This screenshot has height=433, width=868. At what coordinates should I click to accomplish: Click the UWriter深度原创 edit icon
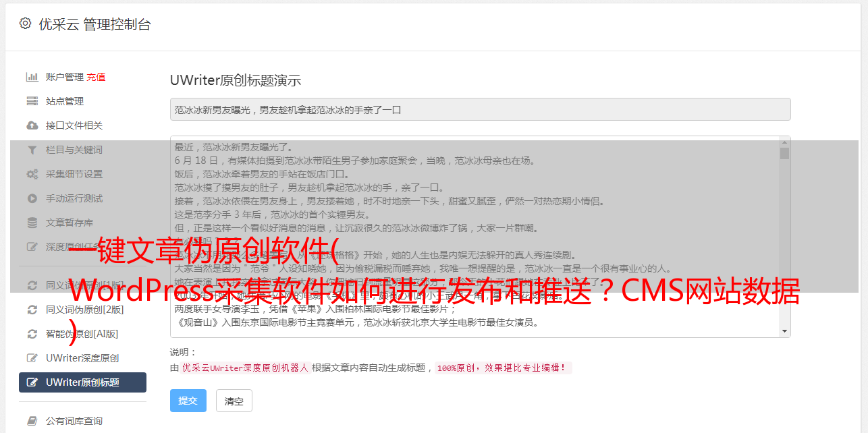tap(32, 358)
